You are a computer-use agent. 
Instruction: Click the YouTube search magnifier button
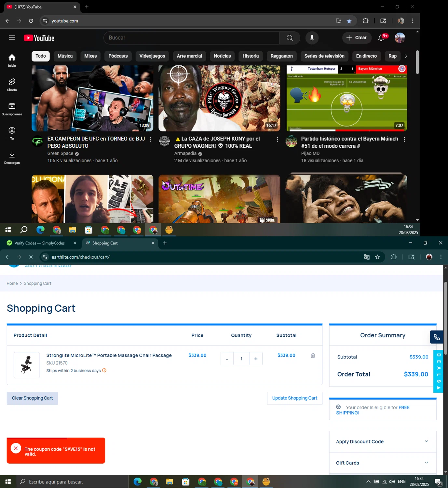tap(290, 38)
